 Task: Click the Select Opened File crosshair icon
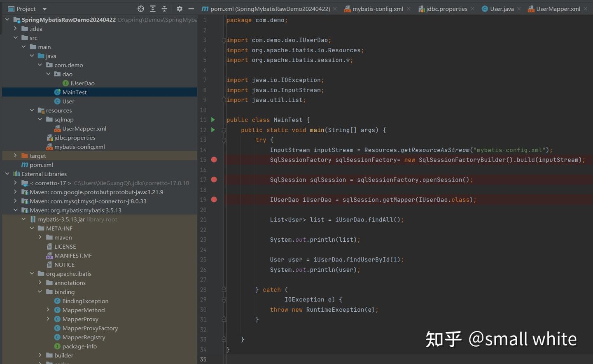pyautogui.click(x=140, y=8)
